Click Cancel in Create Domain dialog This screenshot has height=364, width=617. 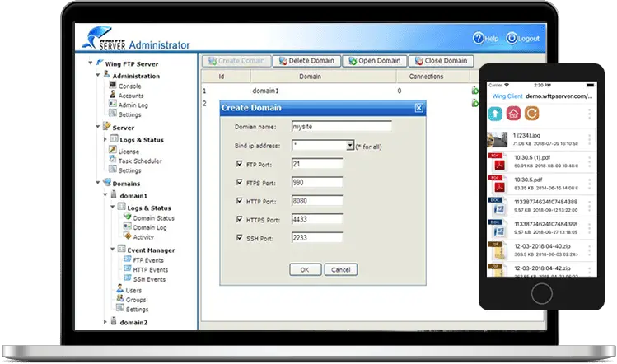pos(341,269)
